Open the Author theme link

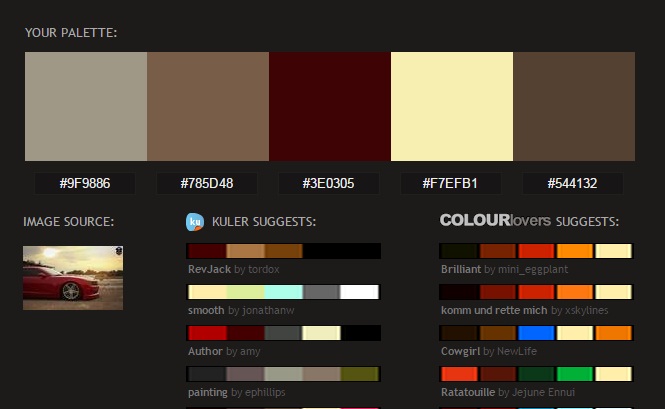tap(205, 351)
